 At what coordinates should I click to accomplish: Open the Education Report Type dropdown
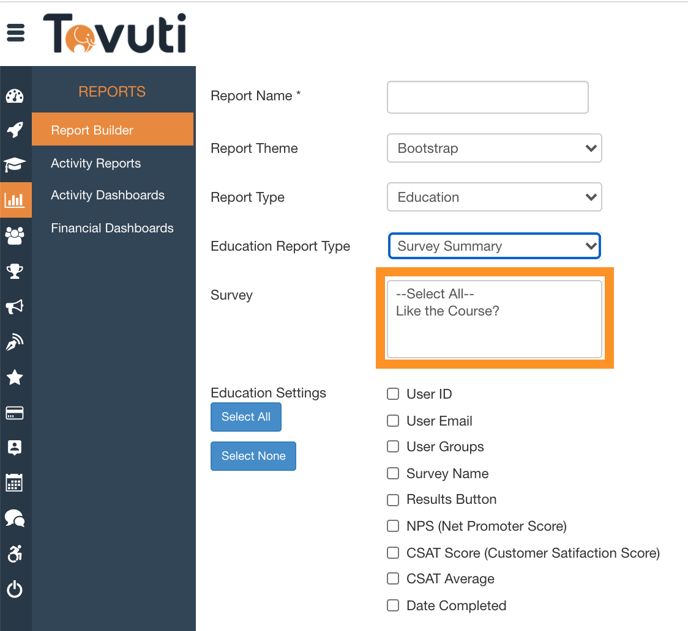coord(494,246)
